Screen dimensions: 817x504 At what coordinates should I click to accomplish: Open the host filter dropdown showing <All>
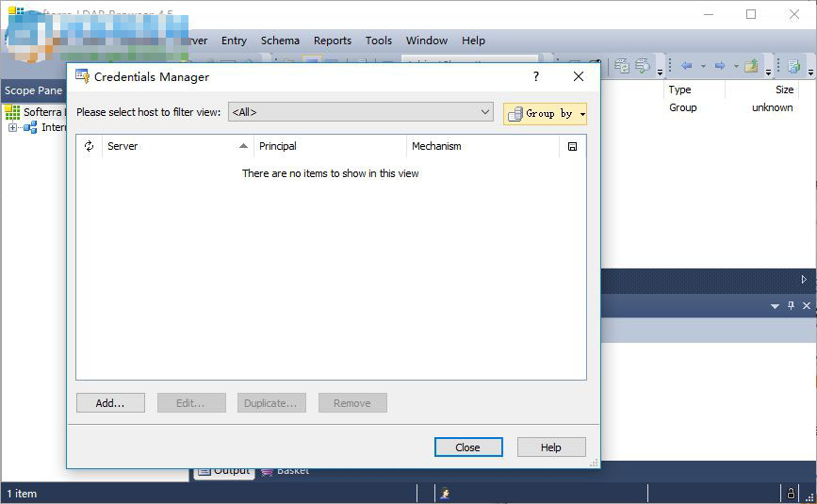(362, 112)
